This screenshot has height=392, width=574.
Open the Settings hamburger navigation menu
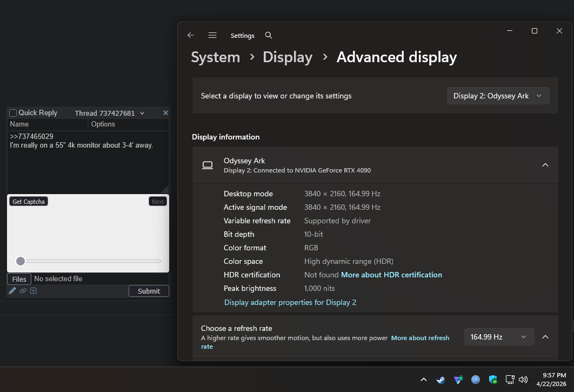(212, 35)
